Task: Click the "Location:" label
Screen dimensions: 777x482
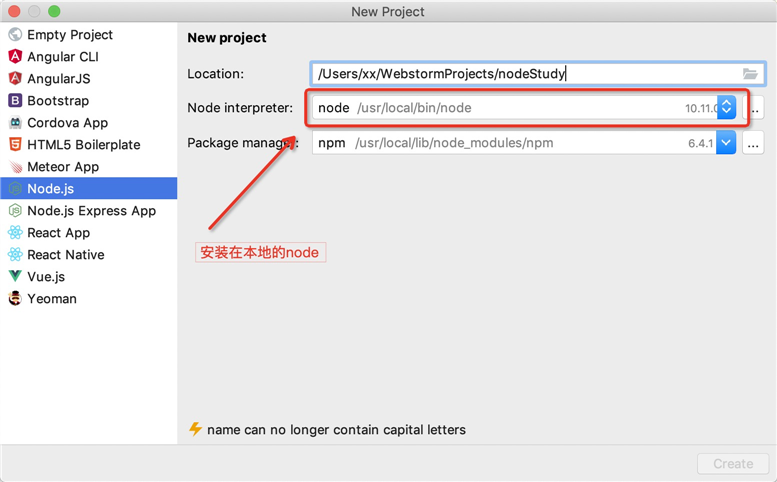Action: [216, 74]
